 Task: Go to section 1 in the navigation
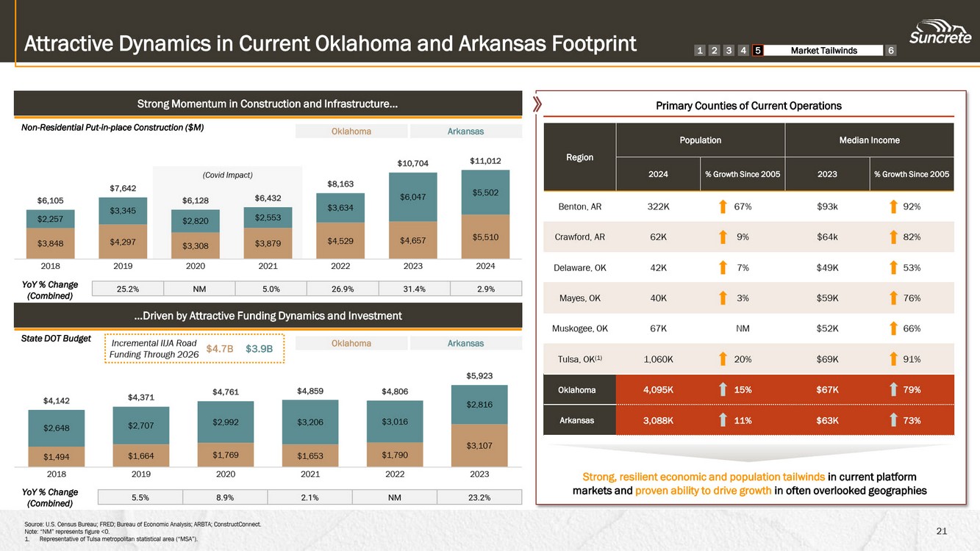point(699,51)
